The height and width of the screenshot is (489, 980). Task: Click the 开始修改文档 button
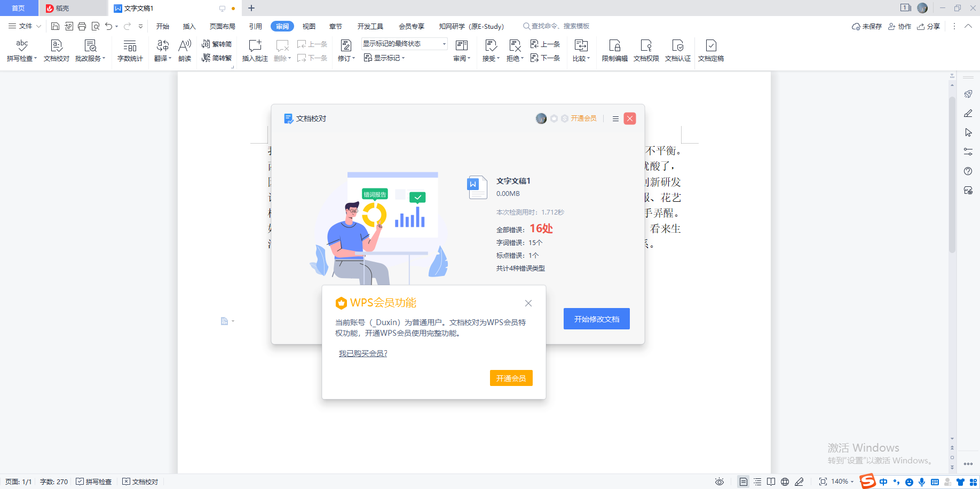[597, 319]
